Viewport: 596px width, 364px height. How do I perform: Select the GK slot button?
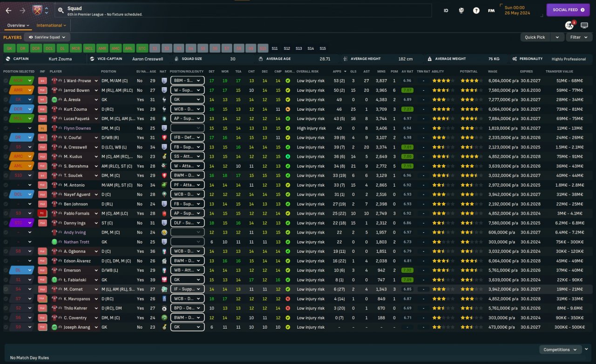9,48
